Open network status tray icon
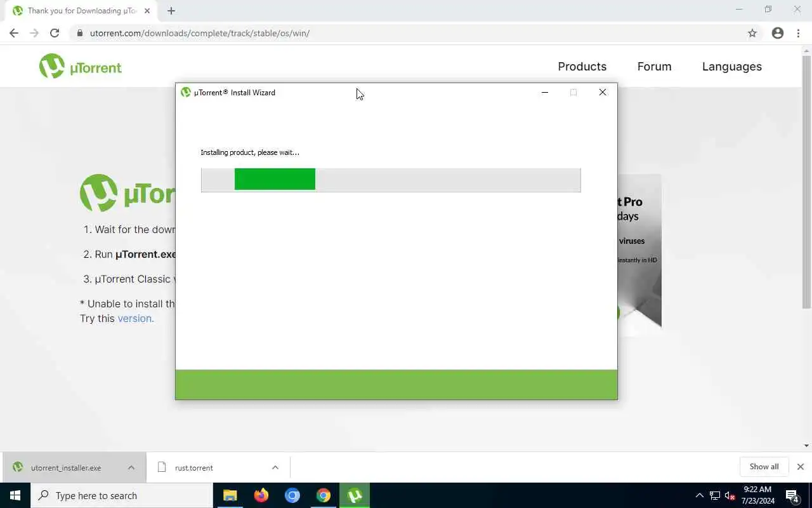 [x=714, y=495]
